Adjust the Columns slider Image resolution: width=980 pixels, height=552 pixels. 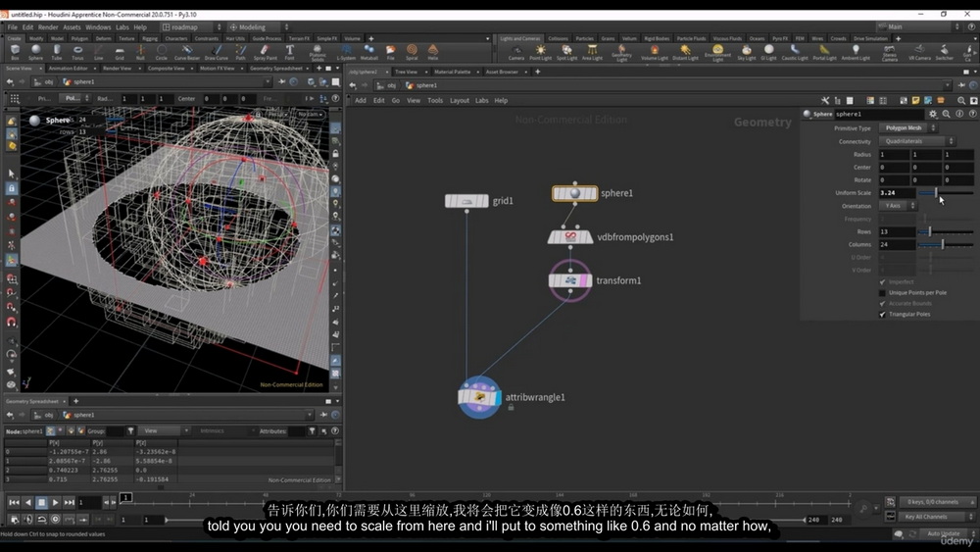click(945, 244)
